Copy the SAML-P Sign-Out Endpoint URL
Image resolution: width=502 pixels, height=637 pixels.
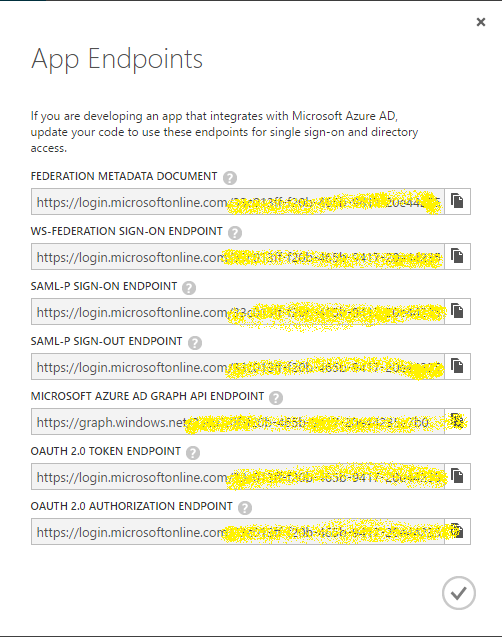coord(457,366)
